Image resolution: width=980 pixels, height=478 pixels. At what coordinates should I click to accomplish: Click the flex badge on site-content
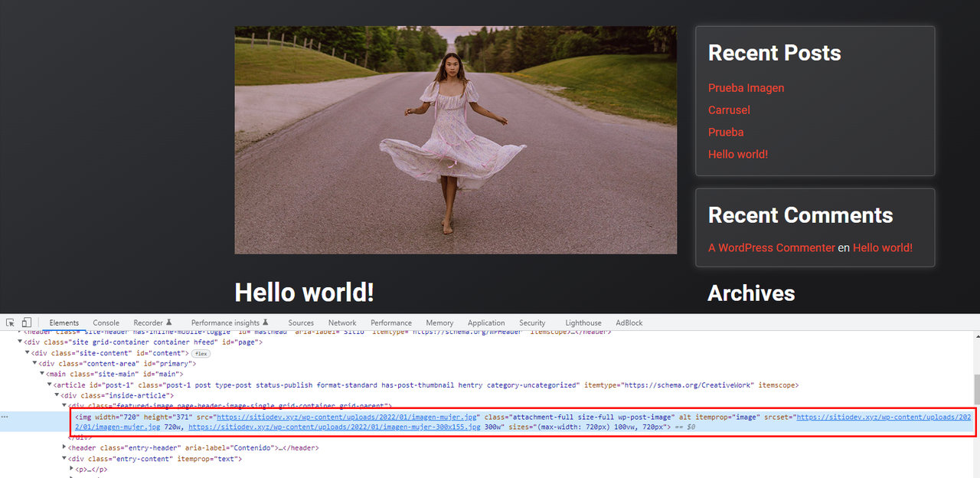201,353
